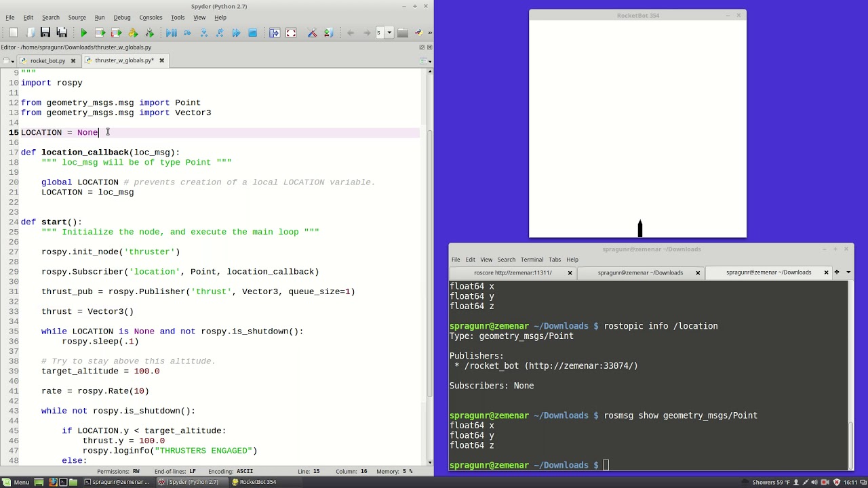The width and height of the screenshot is (868, 488).
Task: Launch Firefox from panel launcher
Action: 52,482
